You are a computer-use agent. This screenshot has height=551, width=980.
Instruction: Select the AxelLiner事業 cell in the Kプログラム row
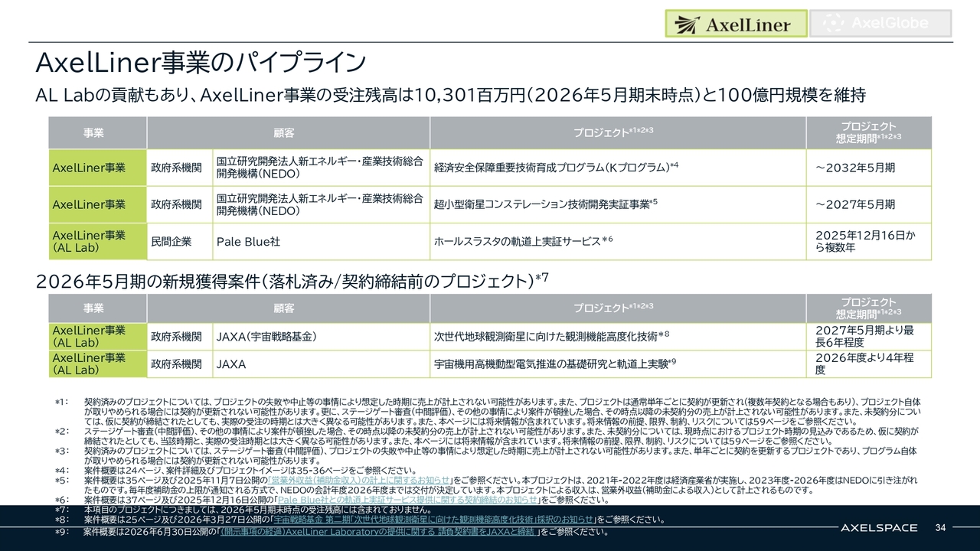click(96, 168)
